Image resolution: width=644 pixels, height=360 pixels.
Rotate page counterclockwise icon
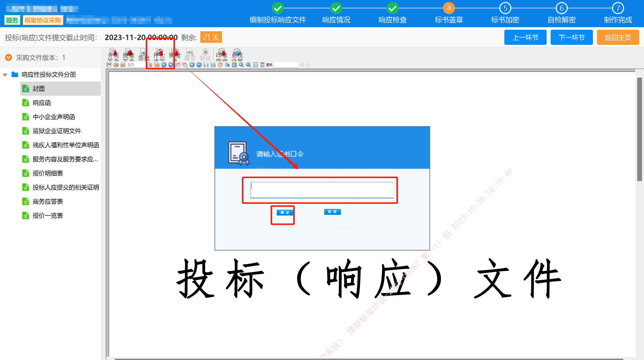tap(178, 65)
